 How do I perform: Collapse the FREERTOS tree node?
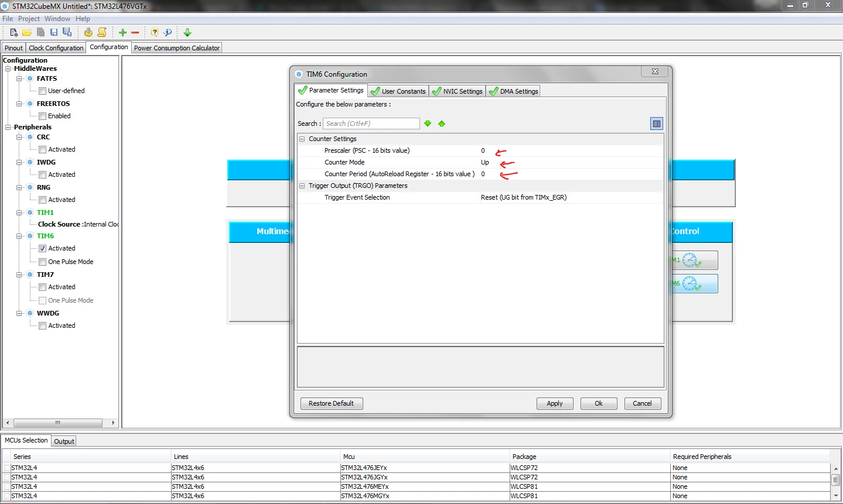click(x=19, y=104)
